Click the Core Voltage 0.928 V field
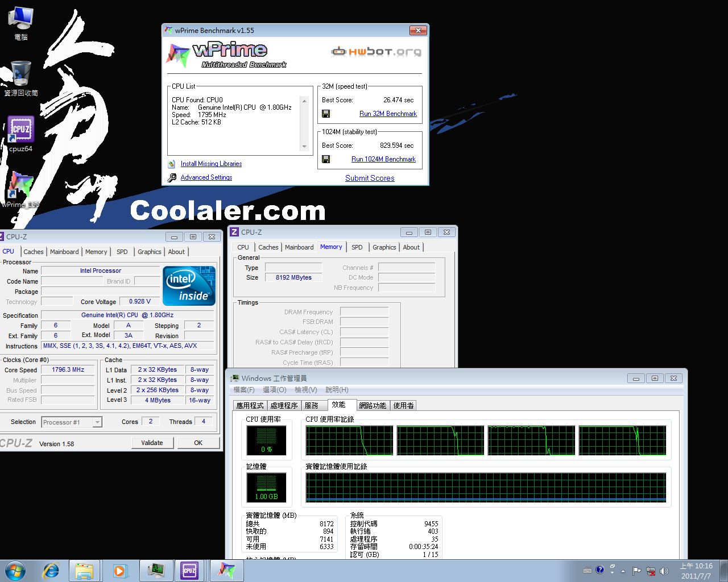The height and width of the screenshot is (582, 728). 139,301
